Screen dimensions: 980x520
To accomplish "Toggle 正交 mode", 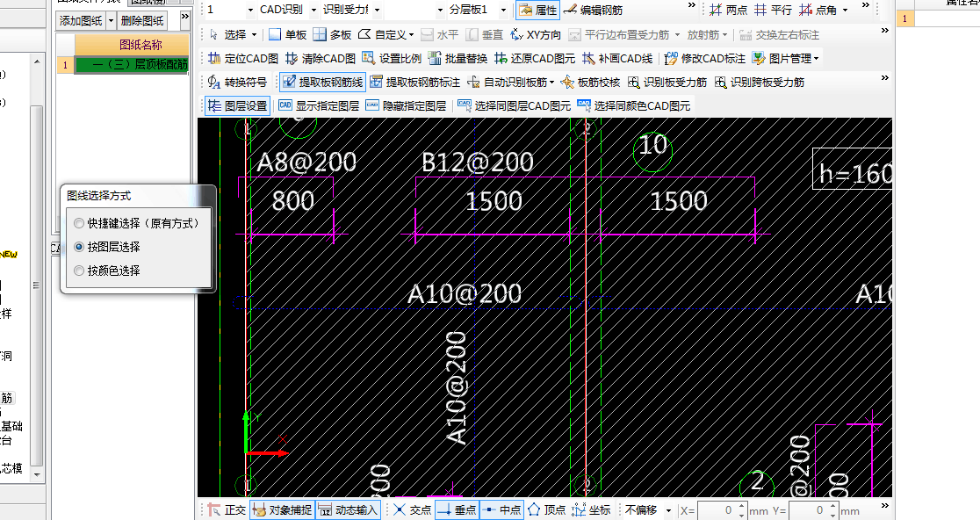I will click(x=227, y=510).
